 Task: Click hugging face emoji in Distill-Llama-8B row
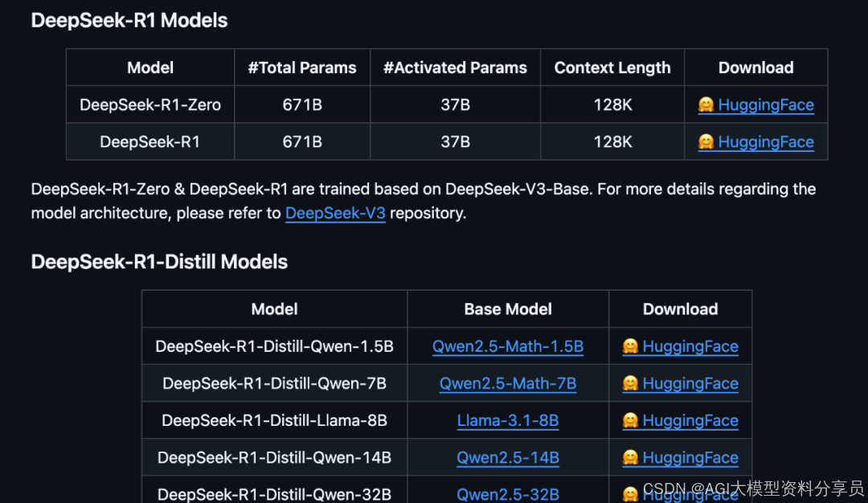630,420
